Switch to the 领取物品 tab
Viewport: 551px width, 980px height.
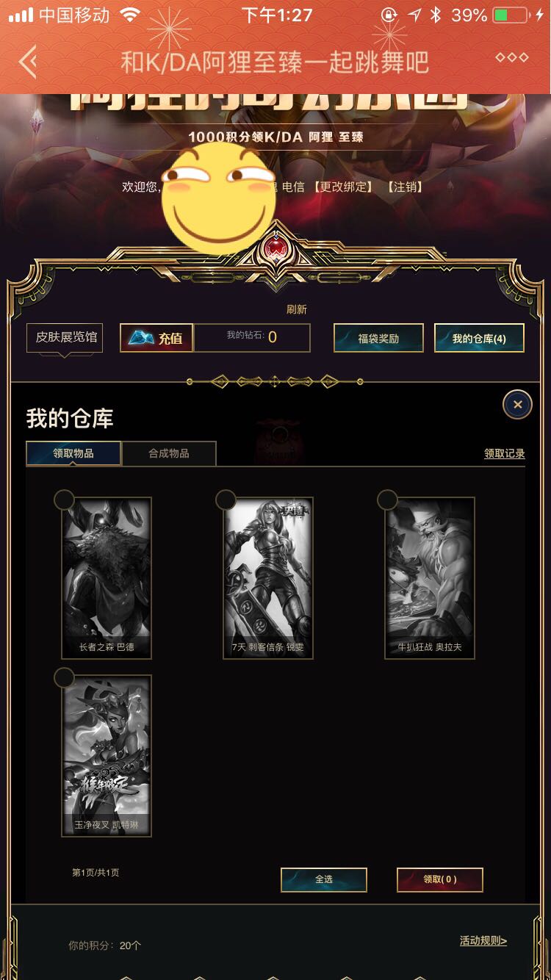[73, 453]
